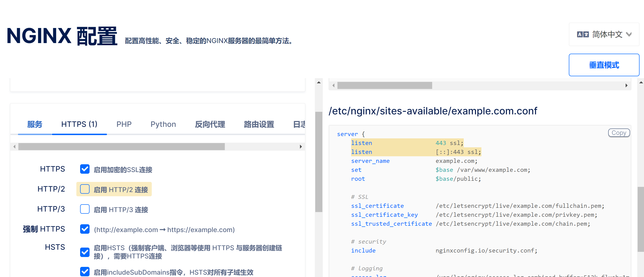Click the language translate icon
The image size is (644, 277).
(582, 34)
